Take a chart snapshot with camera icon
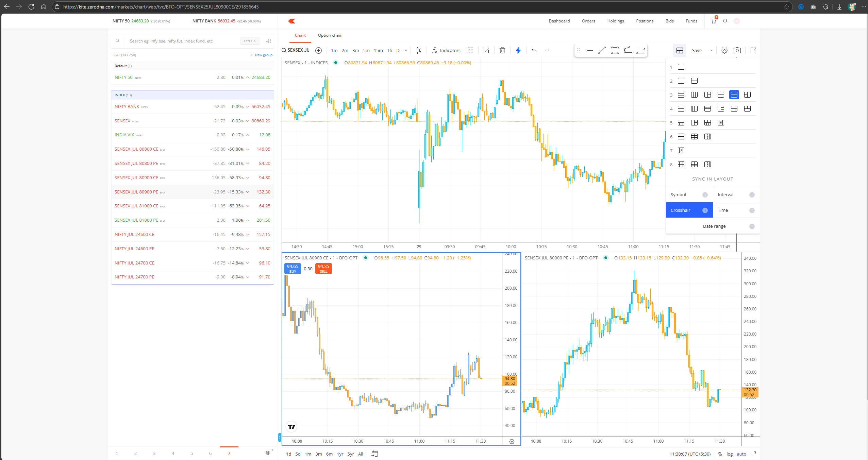This screenshot has height=460, width=868. click(737, 50)
